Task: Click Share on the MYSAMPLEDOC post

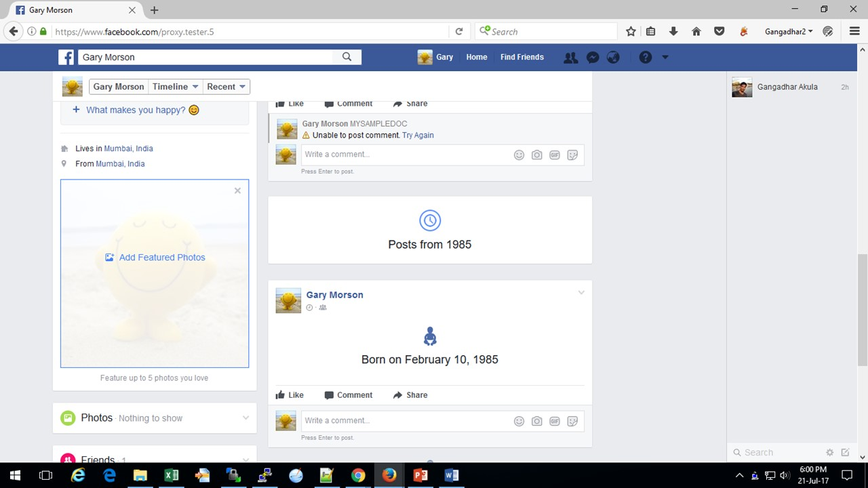Action: (x=410, y=104)
